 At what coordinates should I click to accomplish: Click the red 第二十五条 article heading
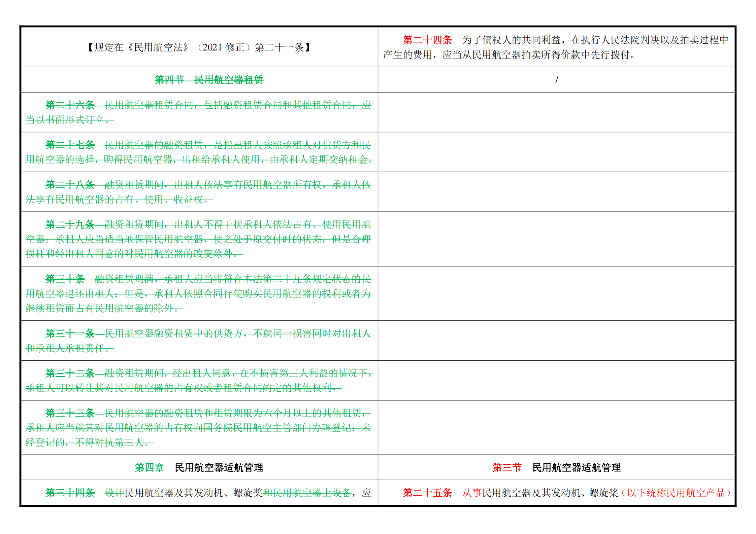pos(427,493)
